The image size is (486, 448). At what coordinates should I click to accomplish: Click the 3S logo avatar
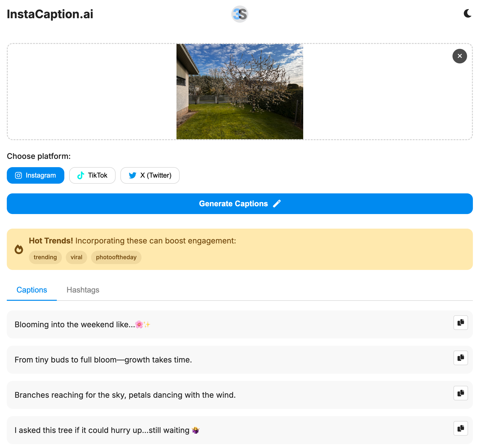click(240, 14)
